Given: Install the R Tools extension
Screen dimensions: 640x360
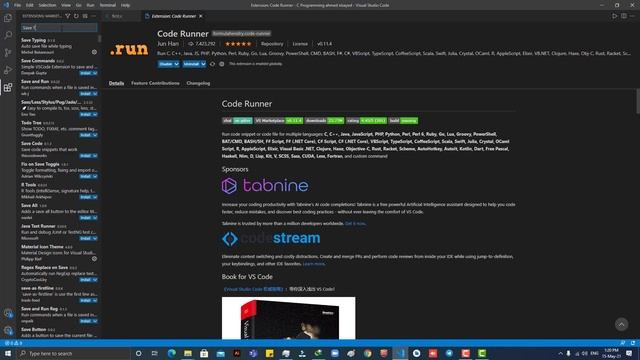Looking at the screenshot, I should point(88,197).
